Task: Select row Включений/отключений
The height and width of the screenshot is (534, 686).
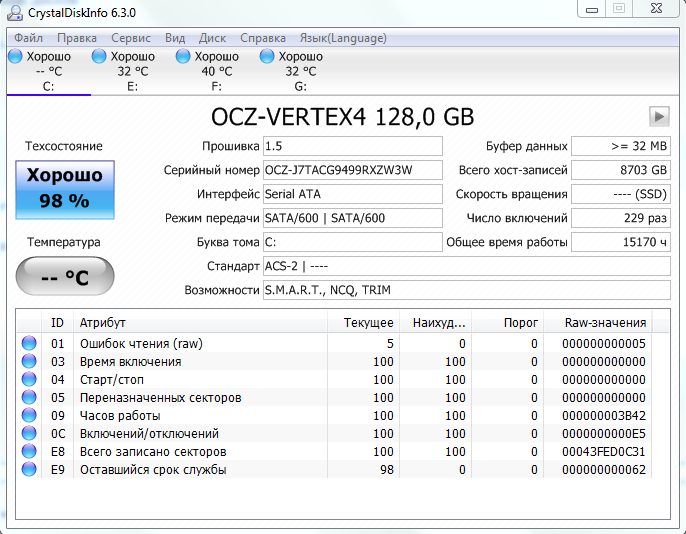Action: pyautogui.click(x=334, y=433)
